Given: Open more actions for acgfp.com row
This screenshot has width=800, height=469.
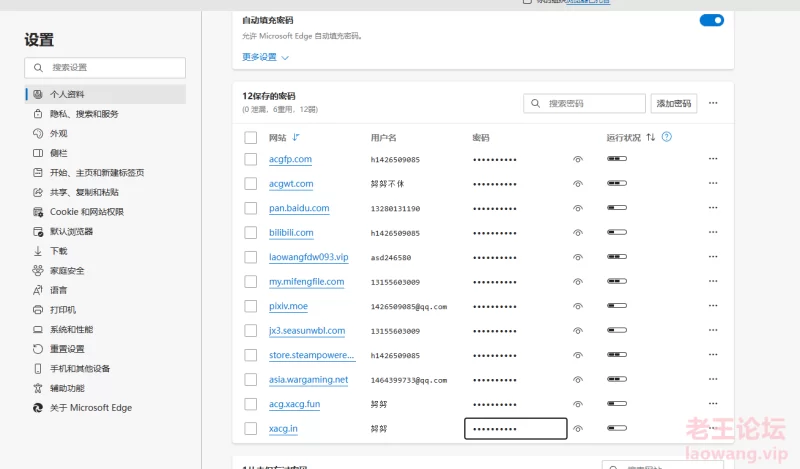Looking at the screenshot, I should (x=713, y=159).
